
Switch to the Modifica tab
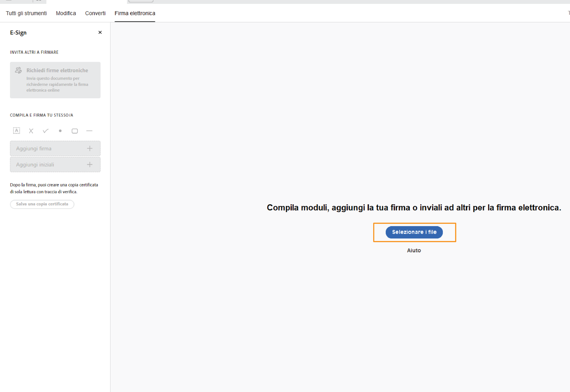click(x=66, y=13)
